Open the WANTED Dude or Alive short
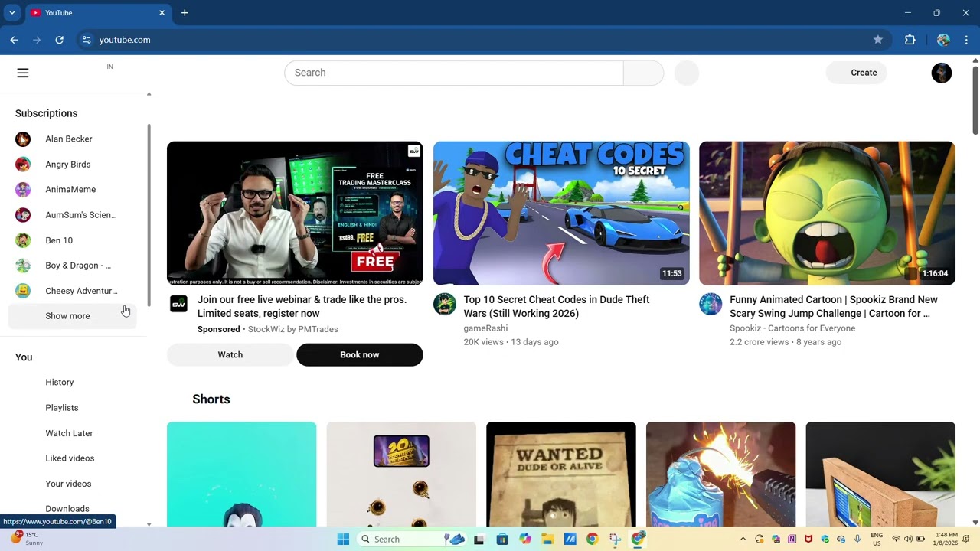 coord(561,474)
